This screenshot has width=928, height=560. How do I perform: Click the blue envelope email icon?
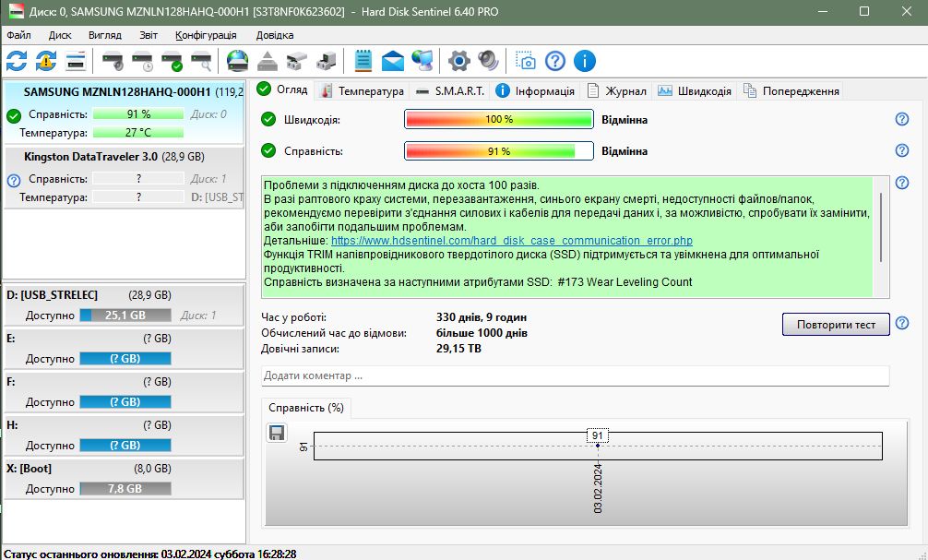[x=393, y=61]
